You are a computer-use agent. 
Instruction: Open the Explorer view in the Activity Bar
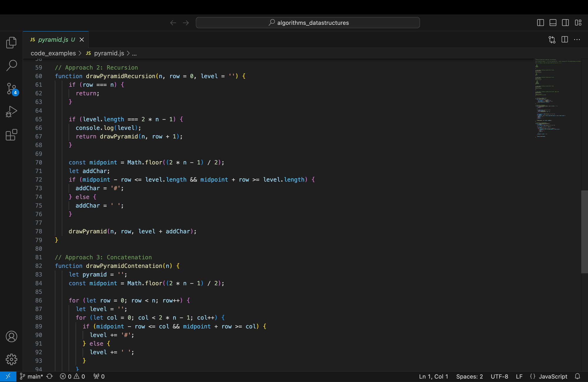click(x=11, y=42)
